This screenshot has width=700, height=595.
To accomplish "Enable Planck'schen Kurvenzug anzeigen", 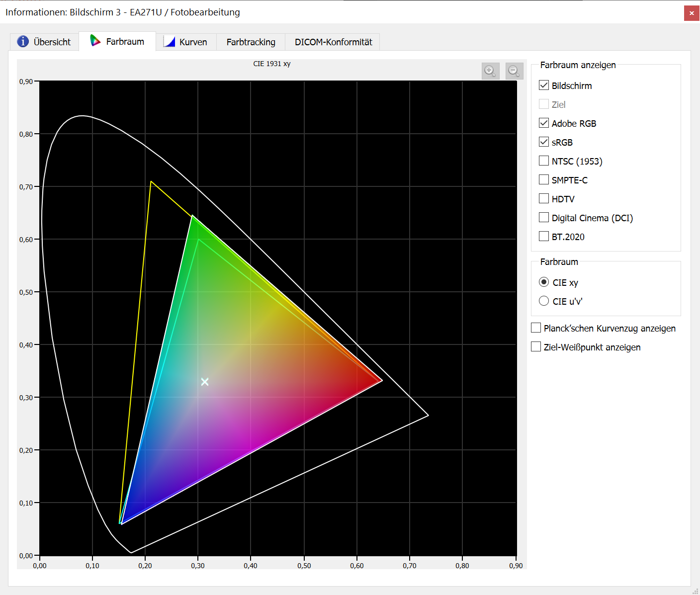I will coord(536,328).
